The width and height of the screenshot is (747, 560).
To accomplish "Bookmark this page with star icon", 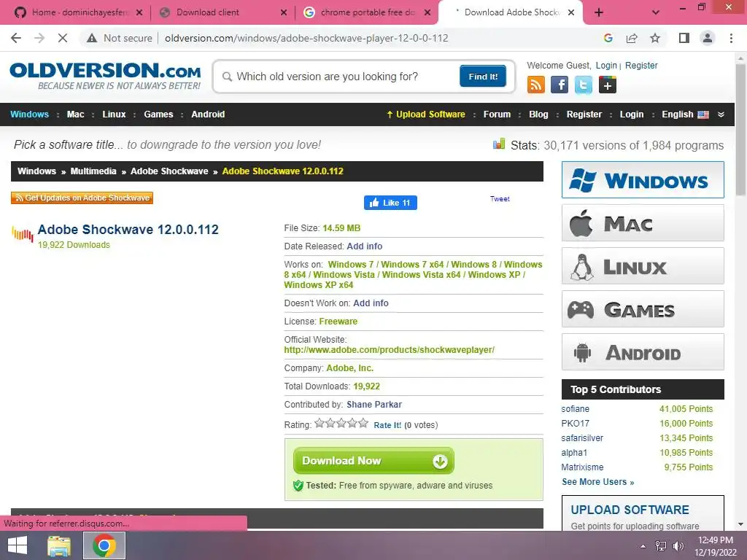I will coord(655,38).
